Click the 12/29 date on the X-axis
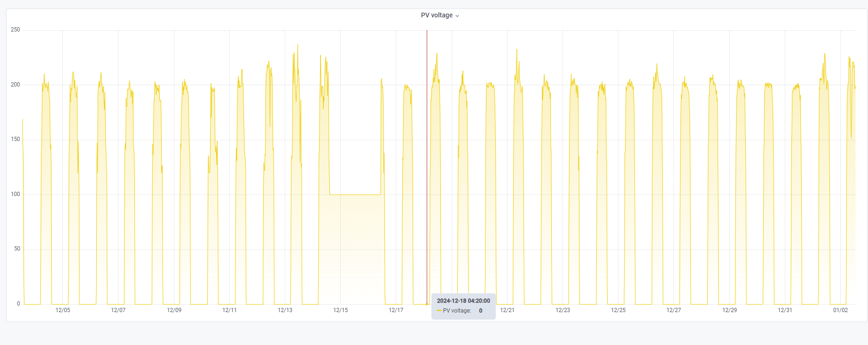This screenshot has height=345, width=868. (x=729, y=310)
